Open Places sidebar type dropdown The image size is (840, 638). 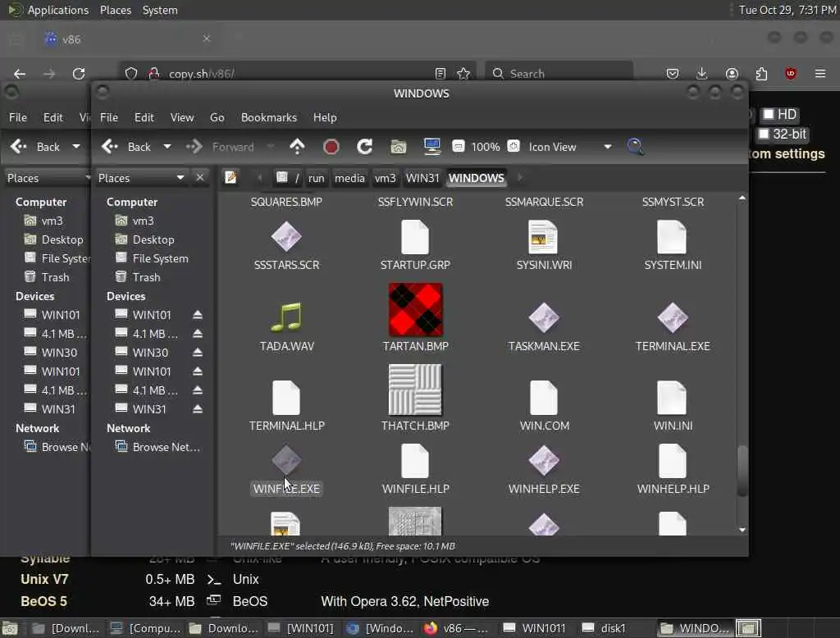click(x=141, y=177)
